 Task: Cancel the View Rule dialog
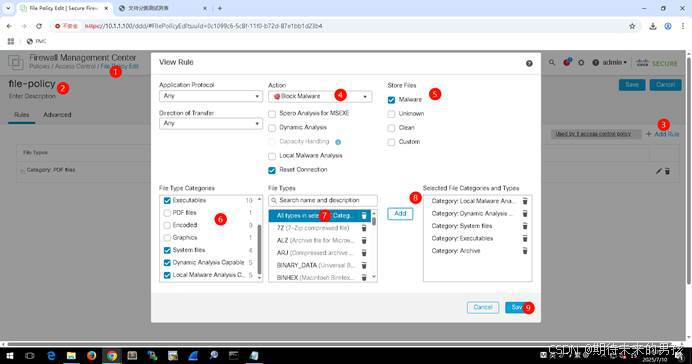pos(483,308)
